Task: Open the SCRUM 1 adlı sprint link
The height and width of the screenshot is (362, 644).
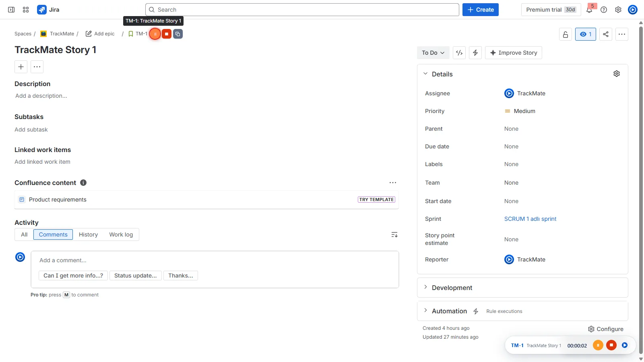Action: (x=530, y=219)
